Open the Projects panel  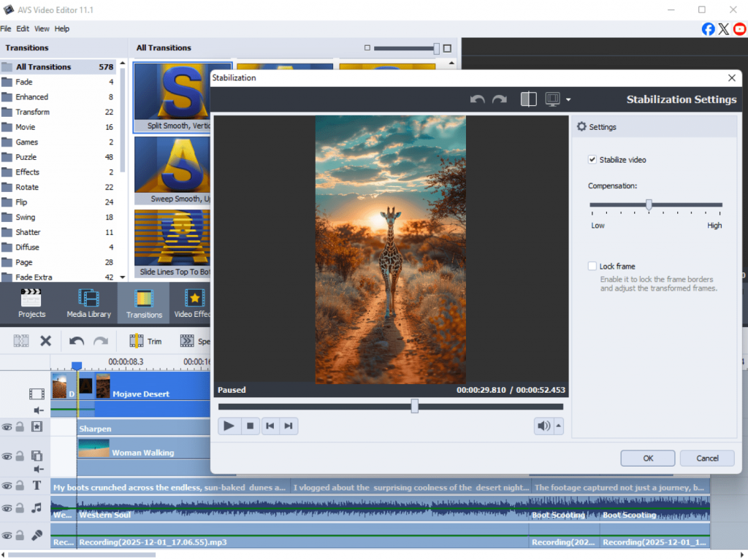coord(31,304)
